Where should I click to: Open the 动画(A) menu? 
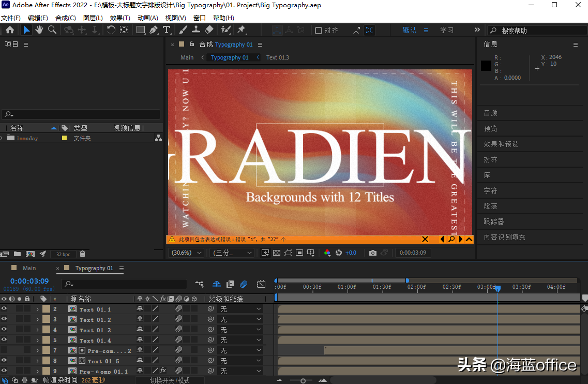[148, 18]
